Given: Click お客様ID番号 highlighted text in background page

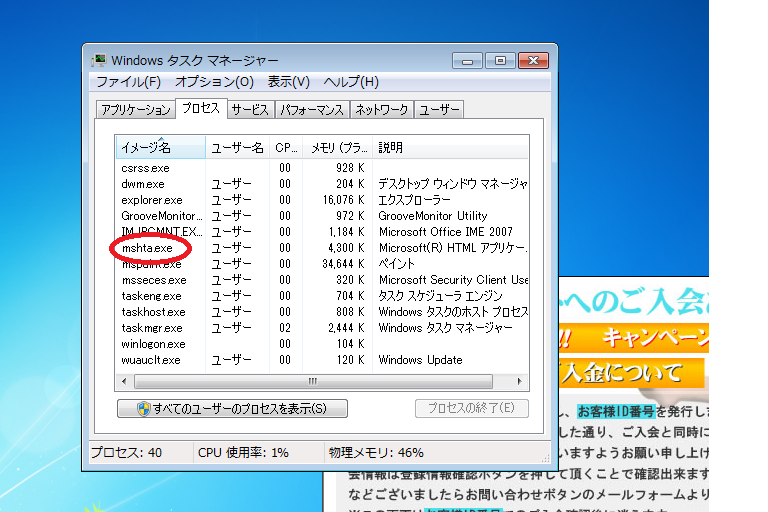Looking at the screenshot, I should pos(616,412).
